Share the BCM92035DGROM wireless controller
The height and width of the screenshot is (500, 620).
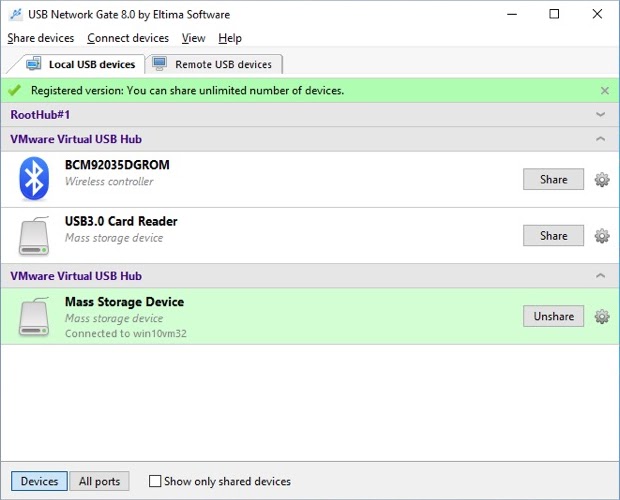pyautogui.click(x=553, y=179)
